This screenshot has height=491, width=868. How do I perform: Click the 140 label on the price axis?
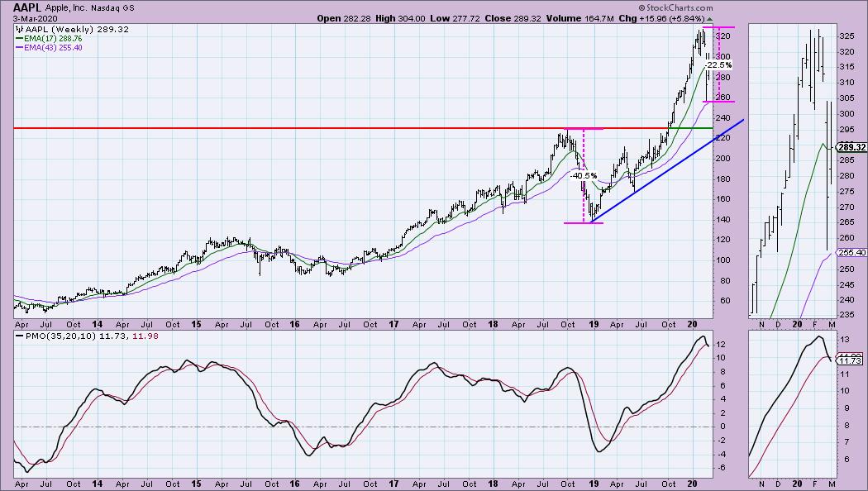(x=723, y=219)
